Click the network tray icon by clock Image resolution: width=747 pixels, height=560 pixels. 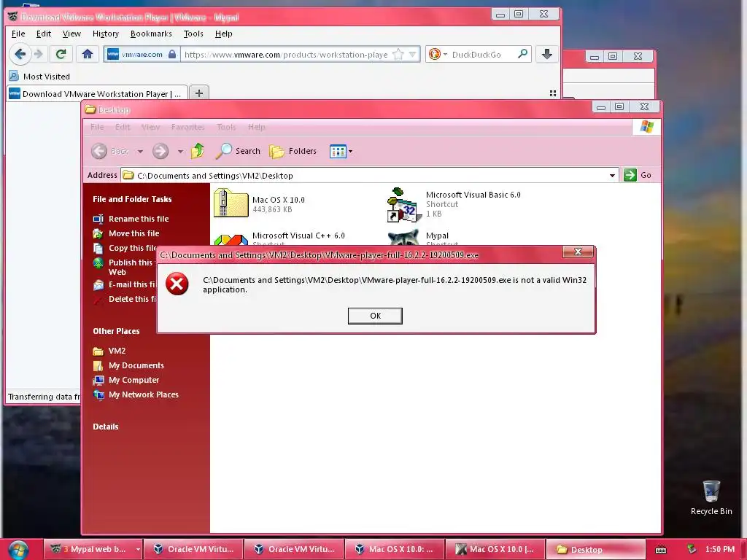point(692,549)
